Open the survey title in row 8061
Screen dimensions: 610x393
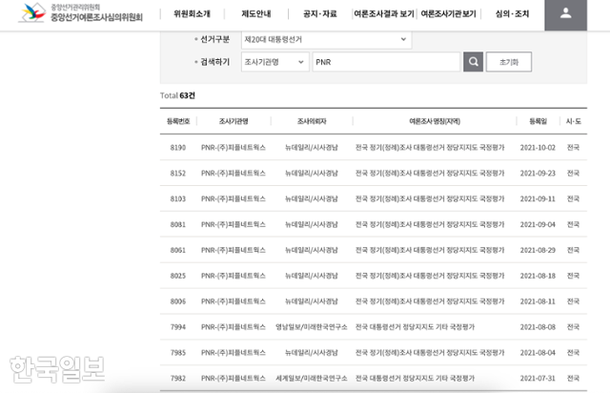(430, 250)
